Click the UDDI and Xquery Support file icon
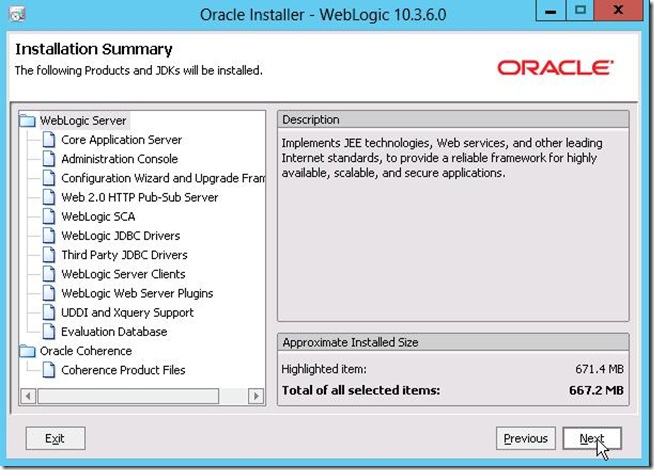 [49, 312]
